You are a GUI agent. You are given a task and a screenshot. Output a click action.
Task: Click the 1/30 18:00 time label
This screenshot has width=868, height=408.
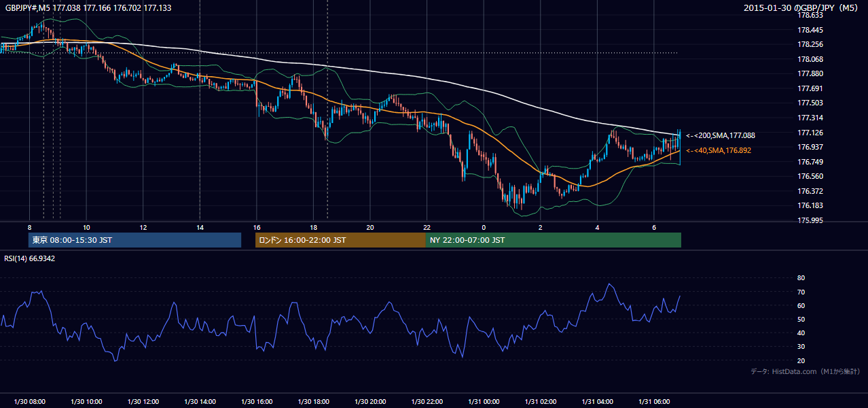coord(313,401)
